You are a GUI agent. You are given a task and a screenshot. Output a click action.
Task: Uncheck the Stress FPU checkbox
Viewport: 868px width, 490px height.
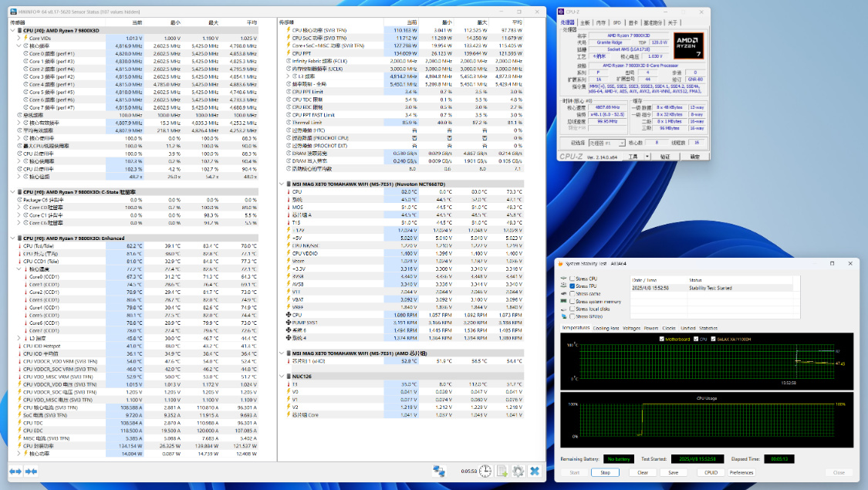pyautogui.click(x=570, y=286)
